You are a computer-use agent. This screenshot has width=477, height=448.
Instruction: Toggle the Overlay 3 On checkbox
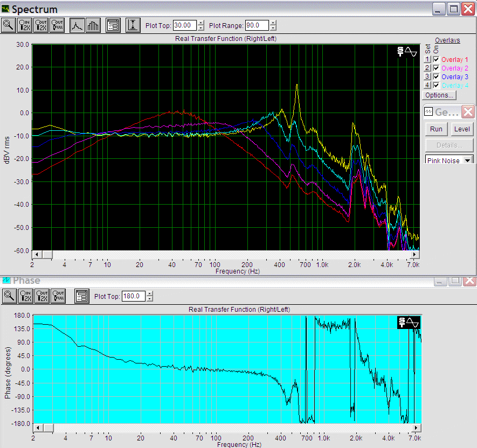(436, 76)
